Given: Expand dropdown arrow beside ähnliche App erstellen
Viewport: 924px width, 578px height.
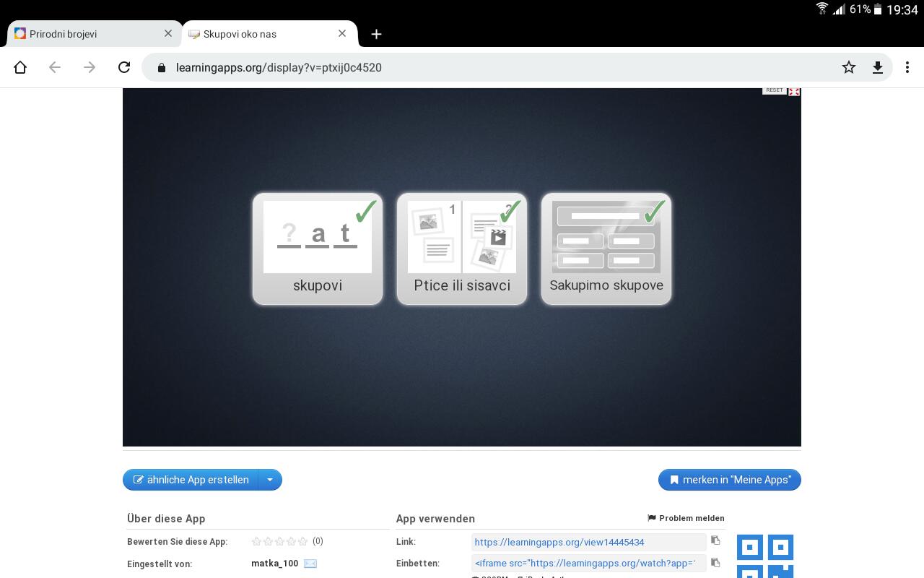Looking at the screenshot, I should point(270,480).
